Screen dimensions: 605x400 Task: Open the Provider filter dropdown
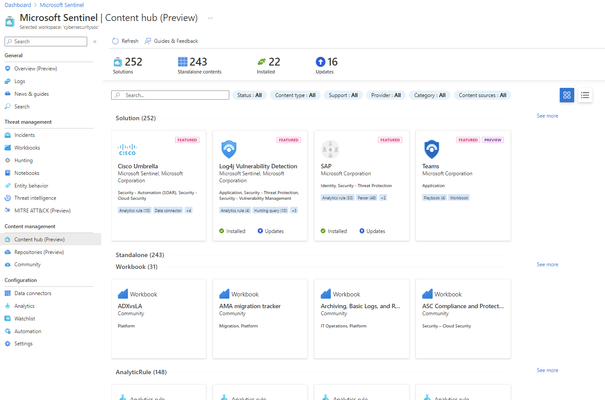coord(386,95)
